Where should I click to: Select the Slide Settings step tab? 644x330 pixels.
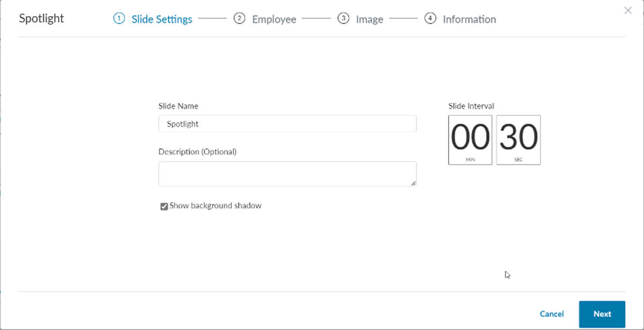pyautogui.click(x=162, y=19)
